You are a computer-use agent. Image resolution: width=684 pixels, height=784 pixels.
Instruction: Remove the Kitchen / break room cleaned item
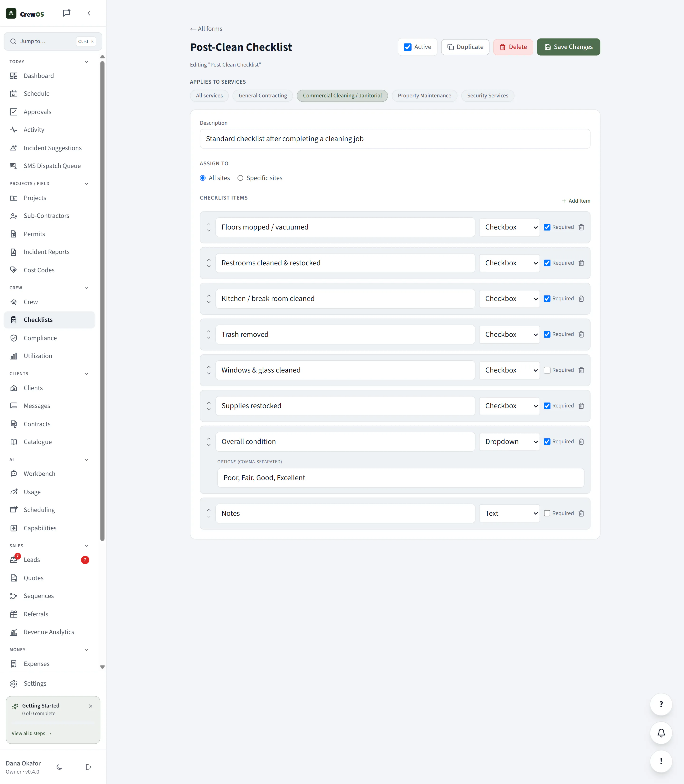point(581,299)
